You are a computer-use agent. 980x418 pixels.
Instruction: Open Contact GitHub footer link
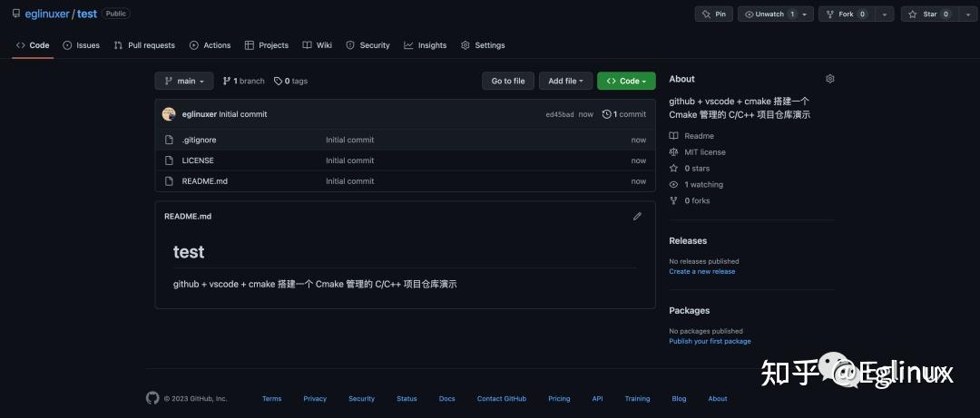tap(501, 399)
